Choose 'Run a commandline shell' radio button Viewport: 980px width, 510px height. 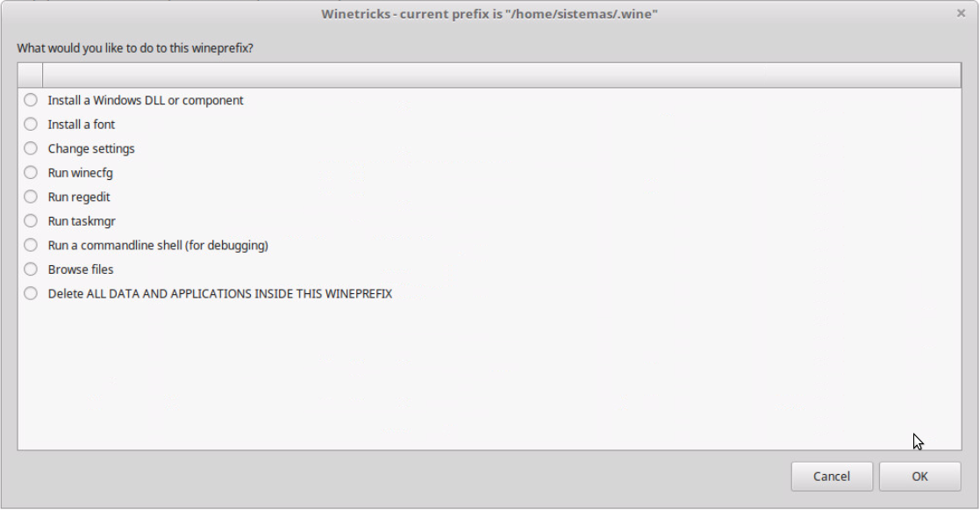(x=31, y=245)
